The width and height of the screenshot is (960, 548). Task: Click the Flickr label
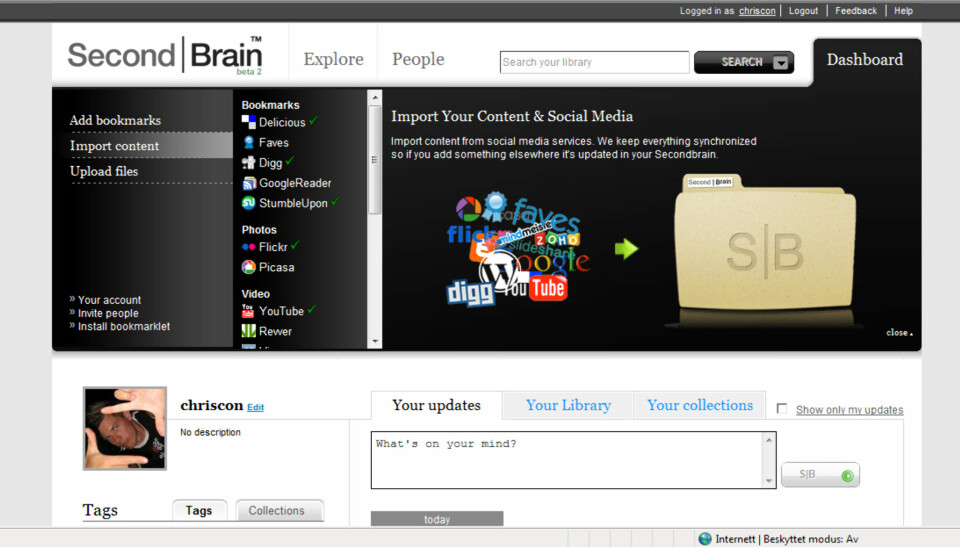pyautogui.click(x=273, y=247)
